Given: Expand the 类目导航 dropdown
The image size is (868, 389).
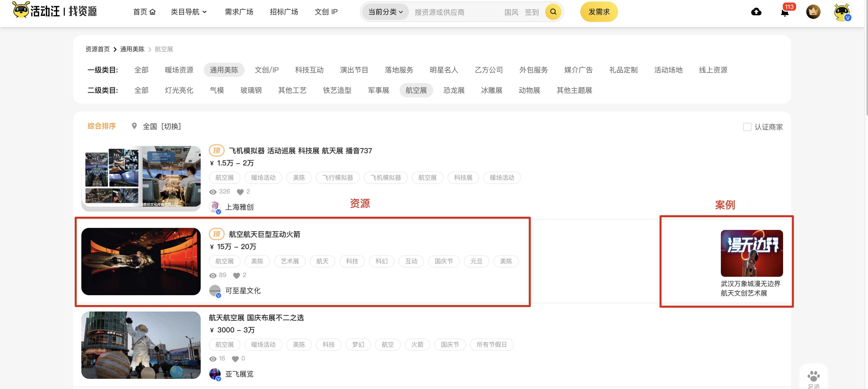Looking at the screenshot, I should coord(188,12).
